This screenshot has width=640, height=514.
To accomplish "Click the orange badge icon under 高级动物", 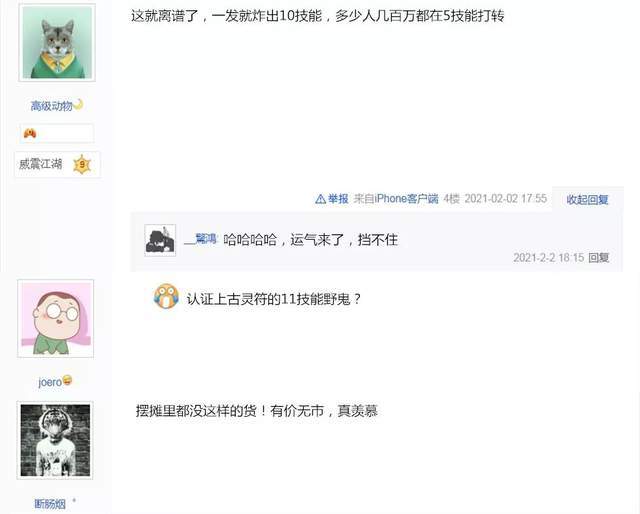I will point(30,133).
